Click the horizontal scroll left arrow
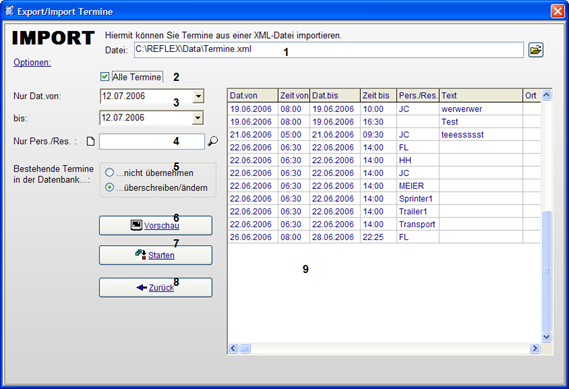Screen dimensions: 569x389 [x=233, y=348]
